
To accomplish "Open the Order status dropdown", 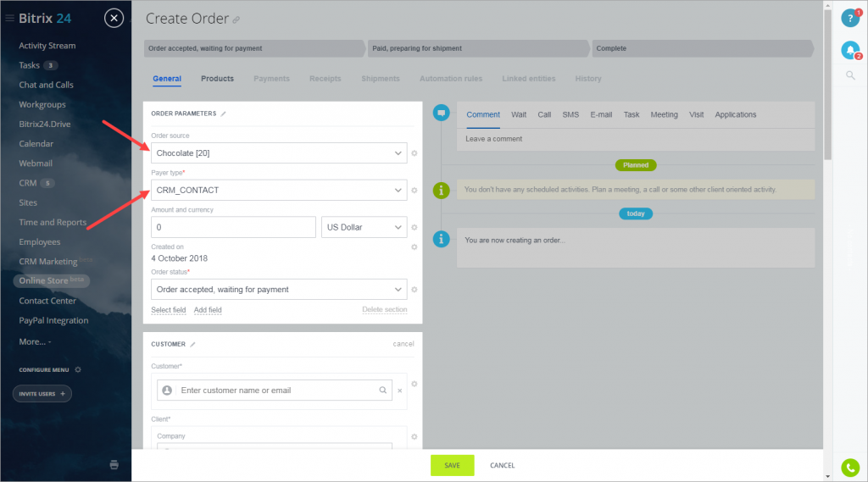I will coord(279,290).
